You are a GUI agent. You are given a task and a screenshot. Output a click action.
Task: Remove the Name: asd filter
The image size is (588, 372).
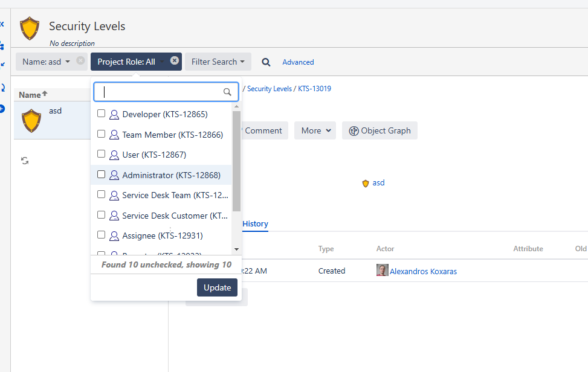tap(80, 60)
